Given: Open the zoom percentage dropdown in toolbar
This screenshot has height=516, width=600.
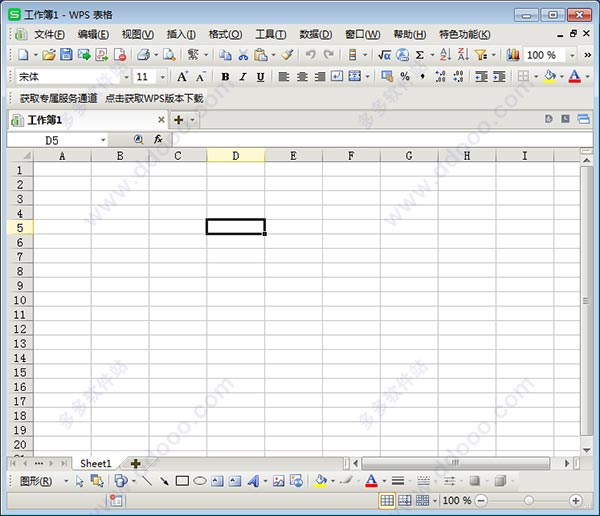Looking at the screenshot, I should pyautogui.click(x=572, y=55).
